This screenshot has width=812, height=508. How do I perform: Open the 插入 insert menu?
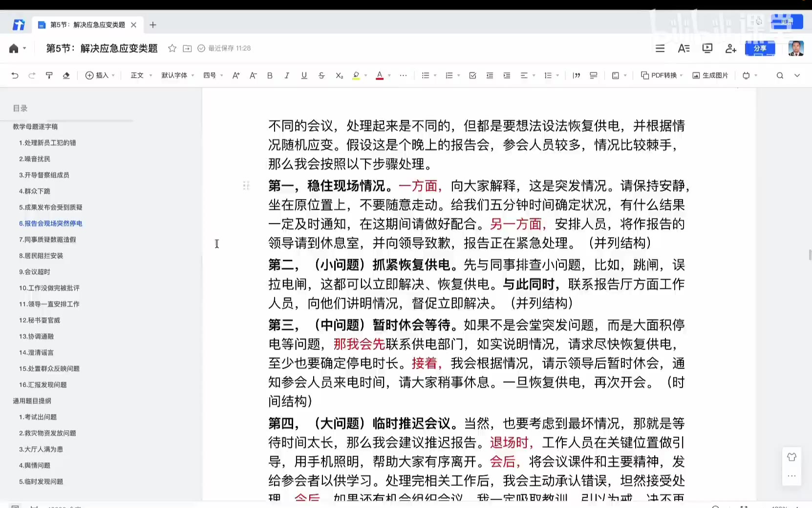[x=100, y=75]
